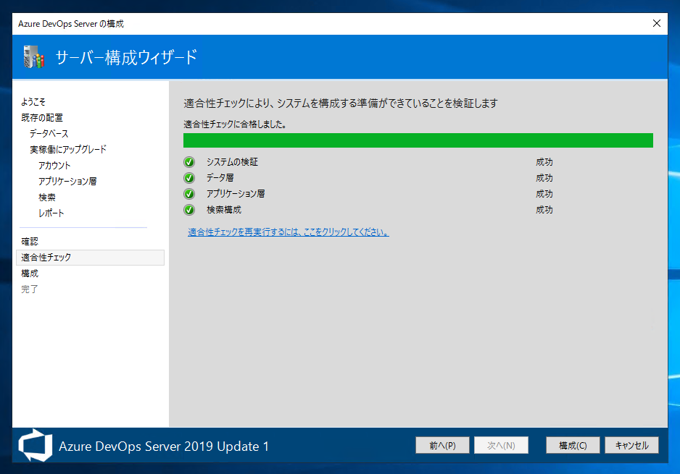Click the 適合性チェックに合格しました message
680x474 pixels.
[x=235, y=124]
